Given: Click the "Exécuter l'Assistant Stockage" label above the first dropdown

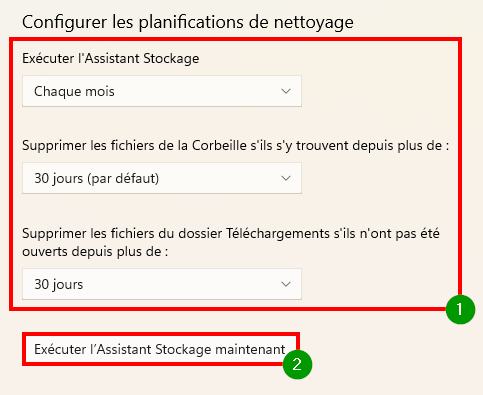Looking at the screenshot, I should (111, 58).
